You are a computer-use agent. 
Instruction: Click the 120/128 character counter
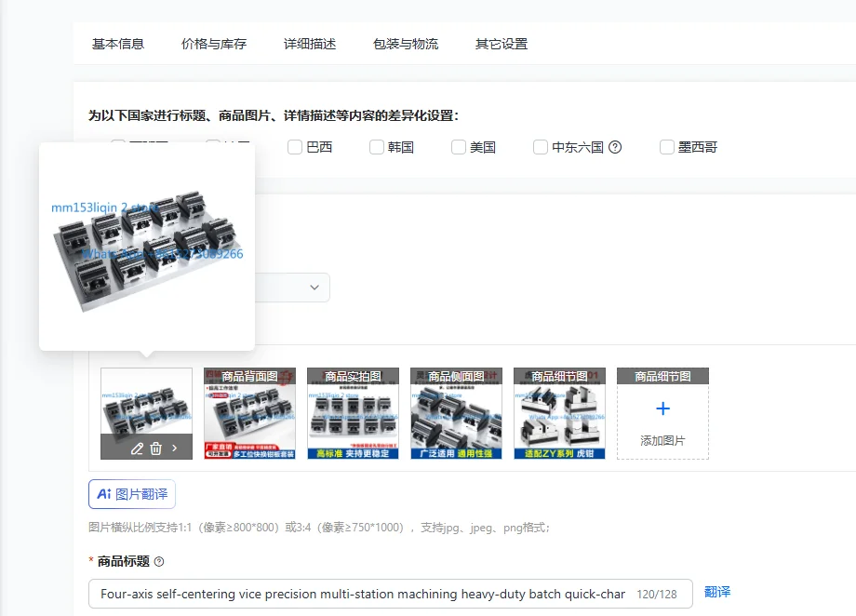657,595
